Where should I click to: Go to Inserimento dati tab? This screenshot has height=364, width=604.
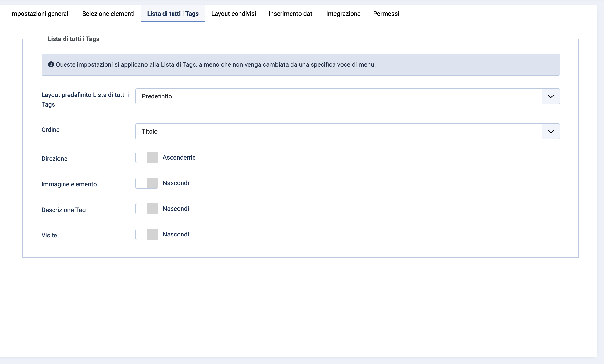point(291,14)
